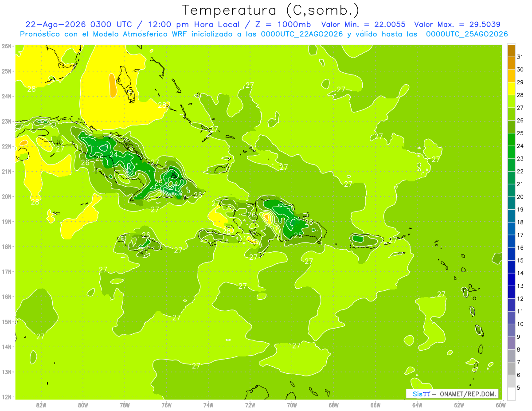Click the 60W longitude axis label
Viewport: 532px width, 411px height.
tap(501, 405)
